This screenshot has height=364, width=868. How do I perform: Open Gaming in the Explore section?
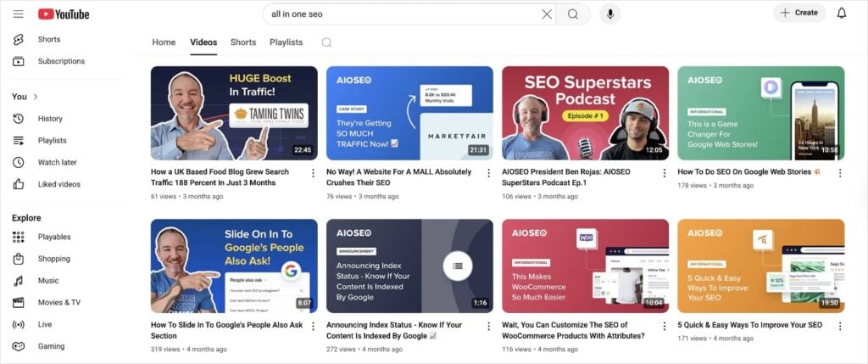click(39, 346)
